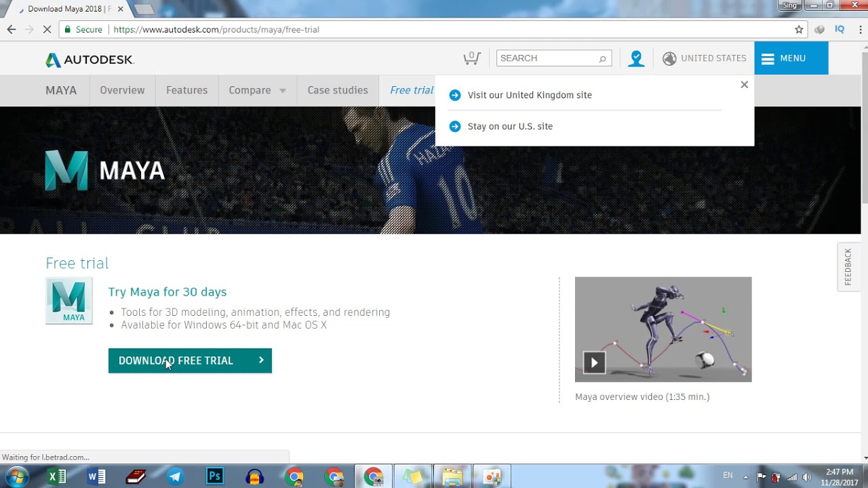Click the browser address bar URL
The image size is (868, 488).
[216, 30]
